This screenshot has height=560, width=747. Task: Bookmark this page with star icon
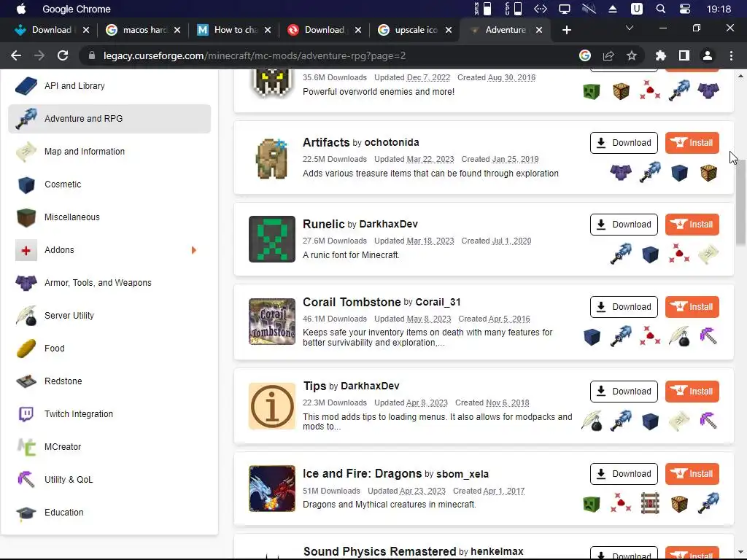[632, 55]
